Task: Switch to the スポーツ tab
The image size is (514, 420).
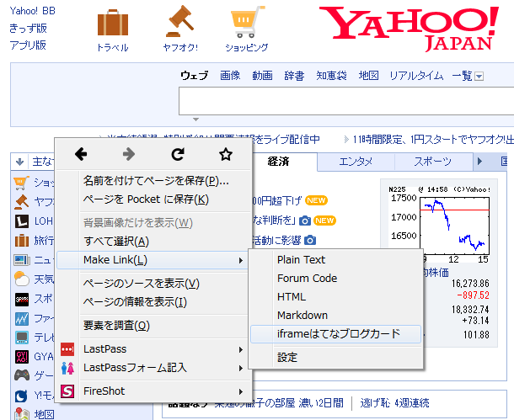Action: (x=433, y=162)
